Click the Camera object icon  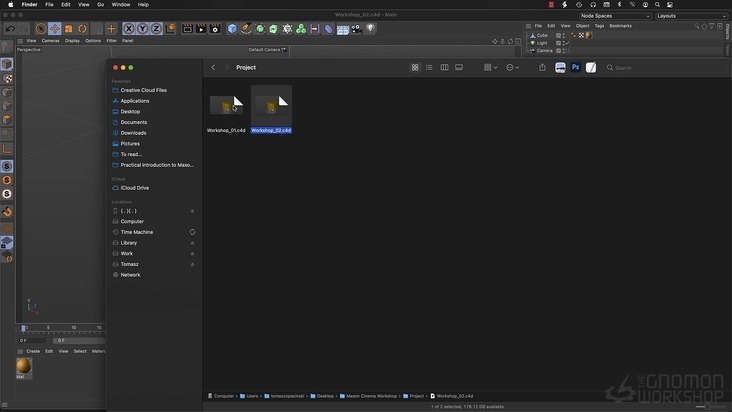356,29
